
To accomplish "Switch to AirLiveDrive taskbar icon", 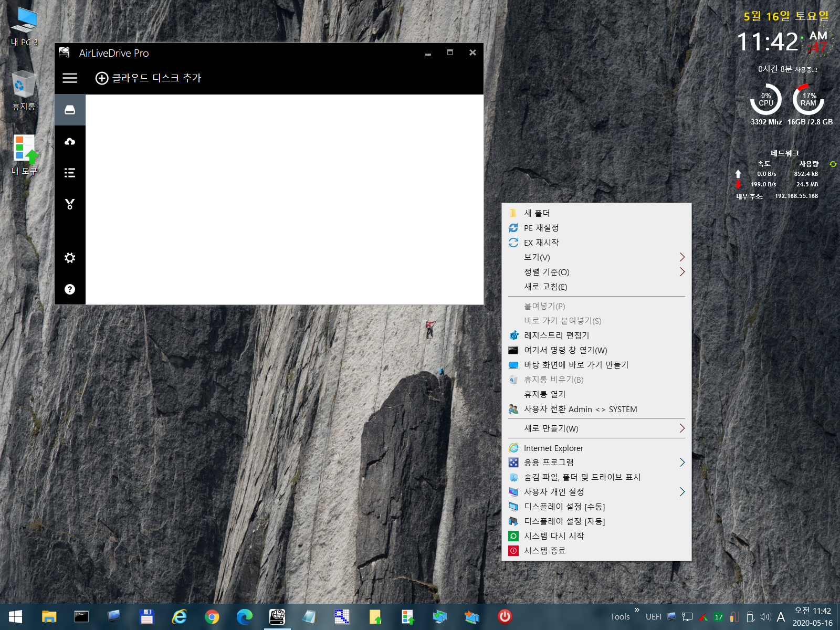I will pos(277,617).
